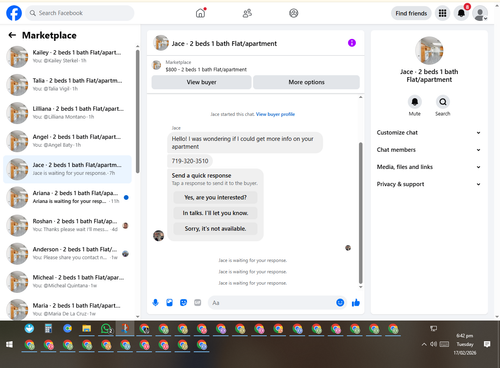Click the conversation list scrollbar
The height and width of the screenshot is (368, 500).
point(138,112)
